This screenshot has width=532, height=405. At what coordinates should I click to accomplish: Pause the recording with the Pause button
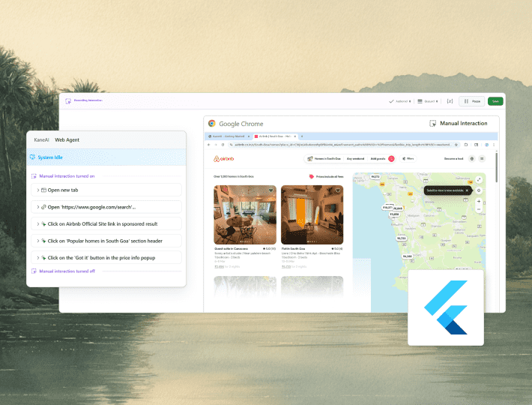point(472,101)
